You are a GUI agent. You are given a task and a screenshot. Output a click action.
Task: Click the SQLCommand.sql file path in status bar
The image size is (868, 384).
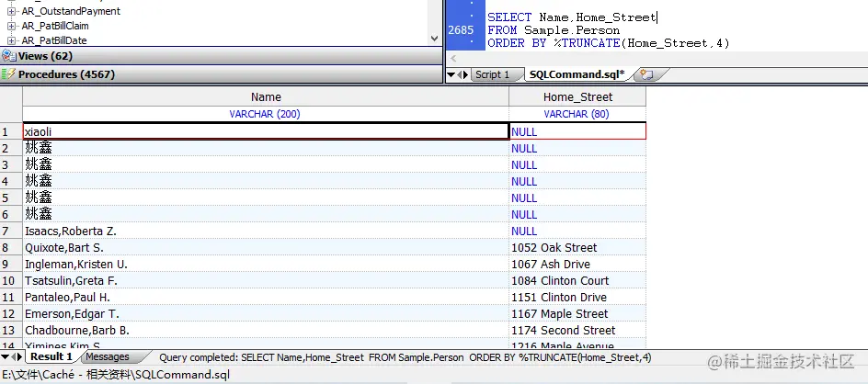pos(116,375)
